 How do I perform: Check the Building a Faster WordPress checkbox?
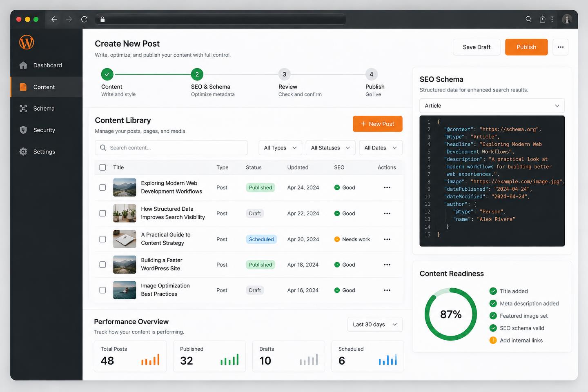tap(102, 265)
